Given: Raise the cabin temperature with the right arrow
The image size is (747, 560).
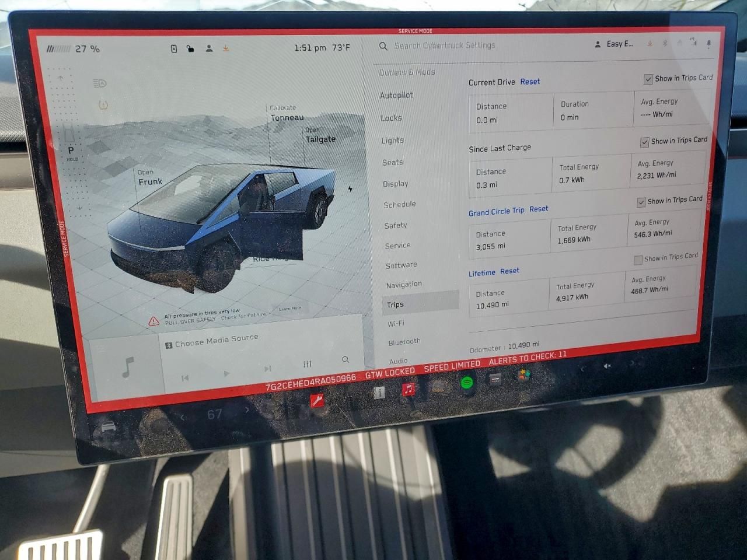Looking at the screenshot, I should (x=247, y=411).
